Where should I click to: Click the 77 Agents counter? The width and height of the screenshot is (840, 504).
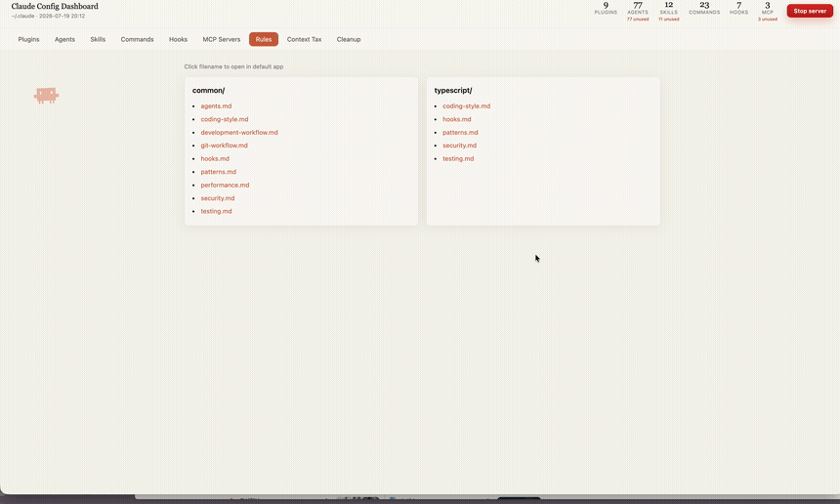[x=638, y=11]
